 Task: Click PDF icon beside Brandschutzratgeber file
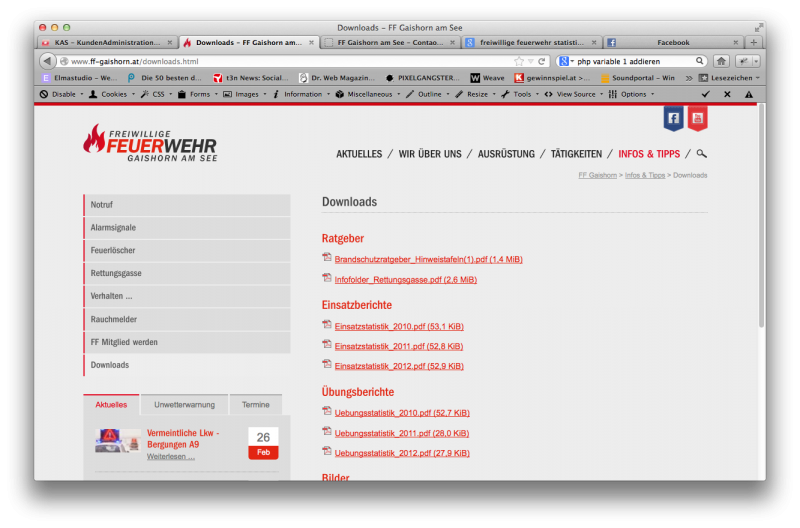coord(327,257)
